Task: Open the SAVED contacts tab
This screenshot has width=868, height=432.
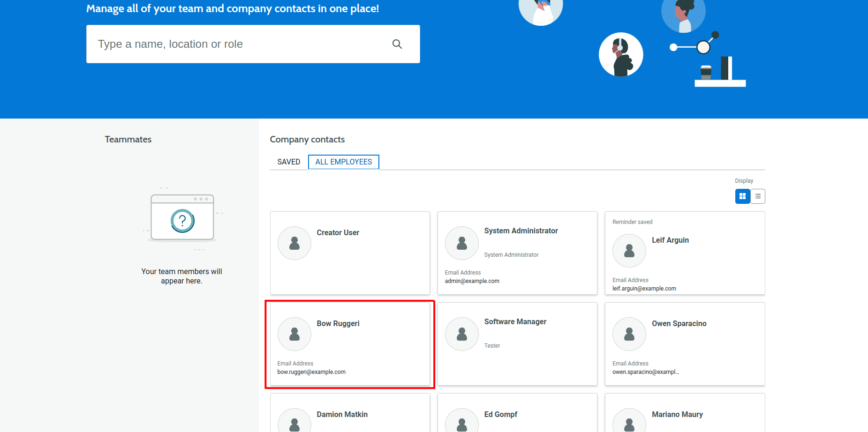Action: [288, 162]
